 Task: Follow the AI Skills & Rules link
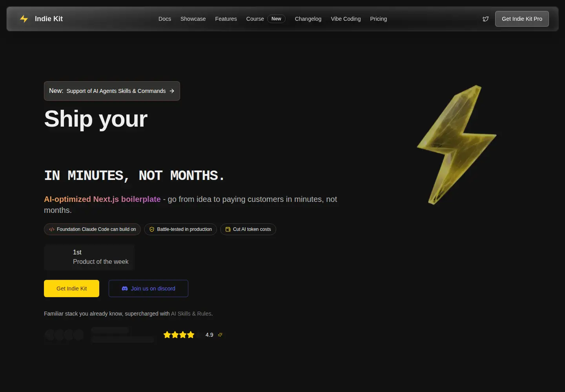(x=191, y=314)
